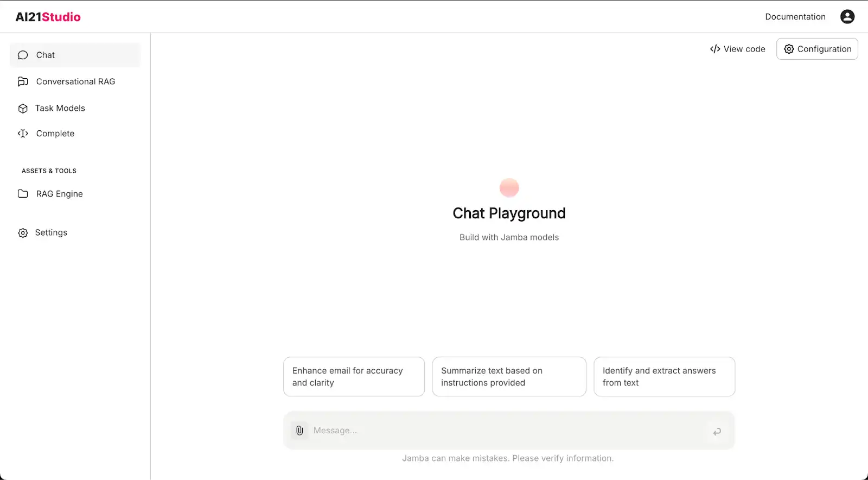Open the user account avatar menu
The height and width of the screenshot is (480, 868).
click(847, 17)
